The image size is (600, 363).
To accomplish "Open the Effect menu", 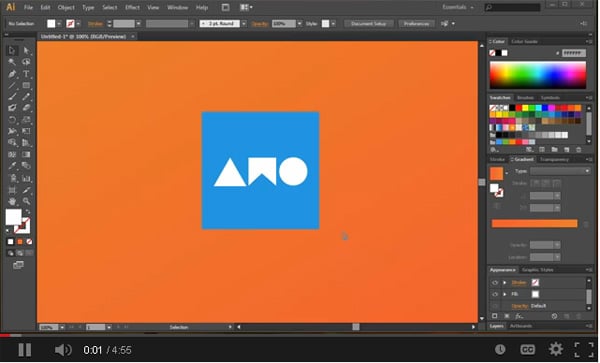I will coord(132,7).
